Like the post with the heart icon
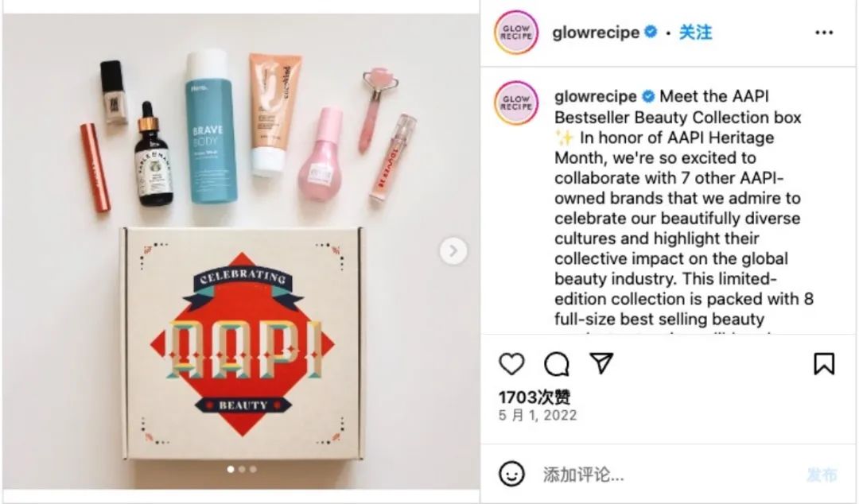Image resolution: width=859 pixels, height=504 pixels. 511,364
